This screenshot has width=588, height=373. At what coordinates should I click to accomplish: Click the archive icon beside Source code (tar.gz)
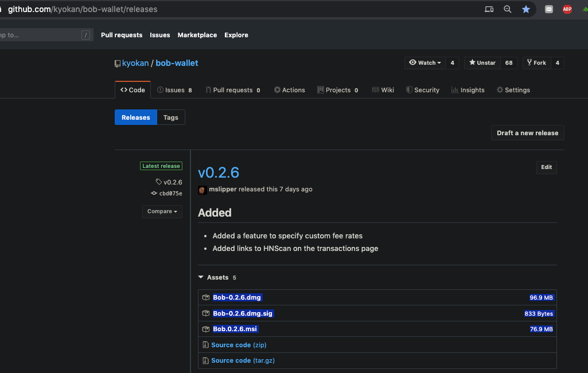coord(205,360)
